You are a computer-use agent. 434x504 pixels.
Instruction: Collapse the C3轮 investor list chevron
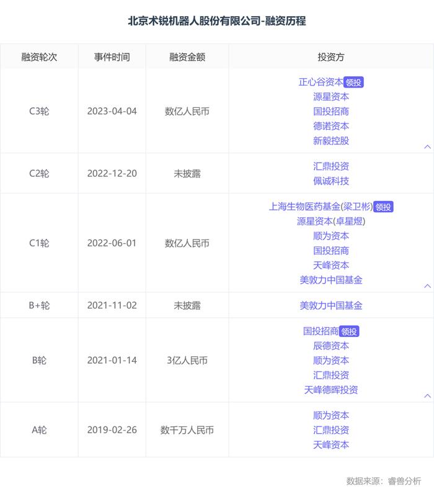tap(427, 147)
